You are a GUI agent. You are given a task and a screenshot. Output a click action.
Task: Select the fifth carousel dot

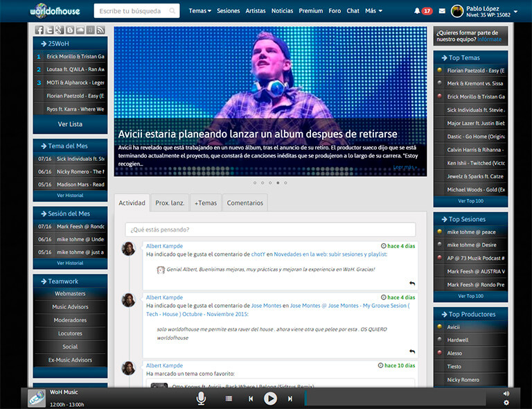point(285,182)
